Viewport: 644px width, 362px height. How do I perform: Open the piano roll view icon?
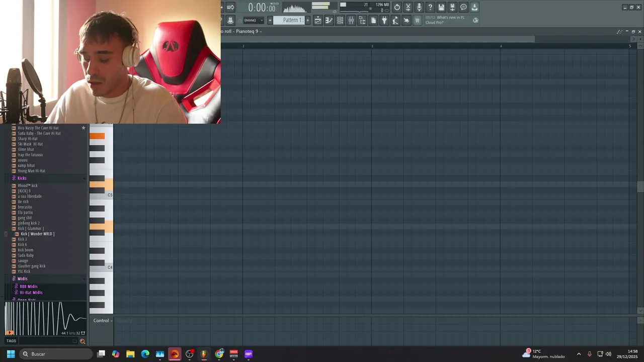(329, 20)
